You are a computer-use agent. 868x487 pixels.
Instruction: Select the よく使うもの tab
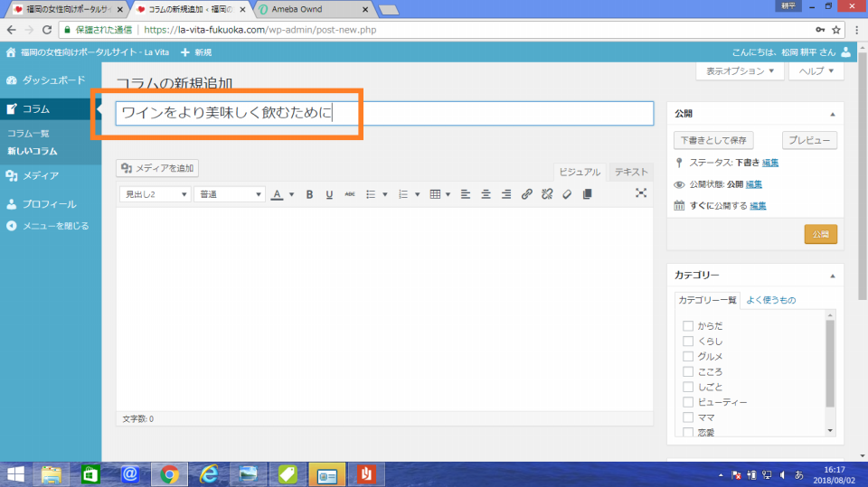pyautogui.click(x=770, y=300)
